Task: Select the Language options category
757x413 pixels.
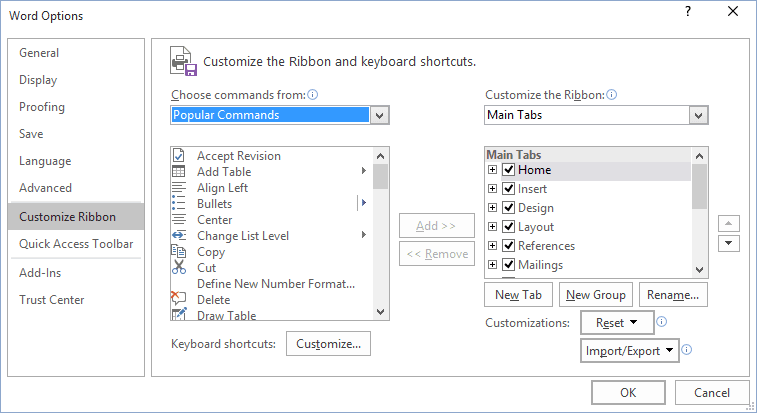Action: (76, 161)
